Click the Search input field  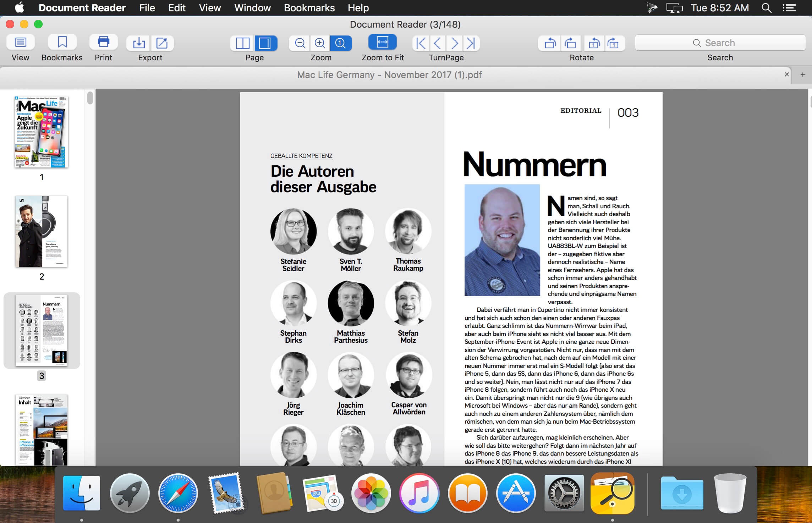click(x=720, y=43)
